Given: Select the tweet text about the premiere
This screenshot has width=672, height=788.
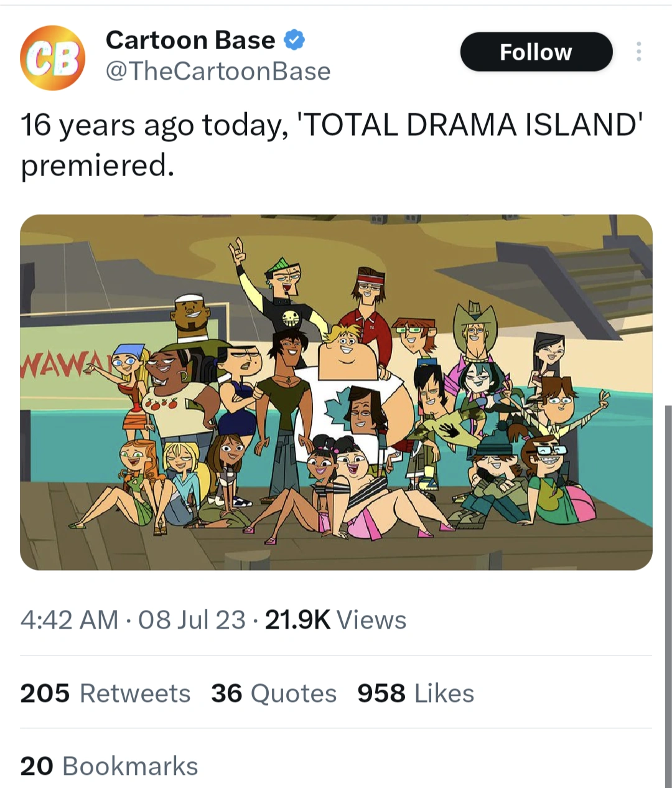Looking at the screenshot, I should [x=249, y=143].
